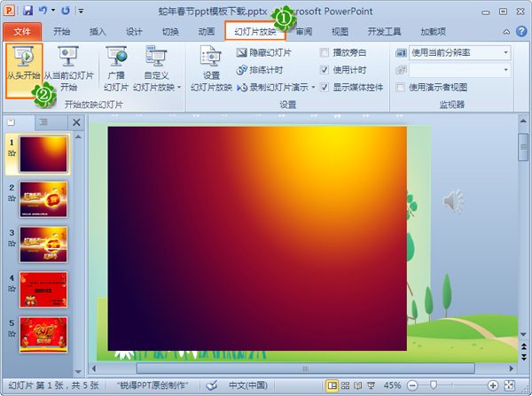The width and height of the screenshot is (532, 396).
Task: Click Zoom Out minus button
Action: 412,385
